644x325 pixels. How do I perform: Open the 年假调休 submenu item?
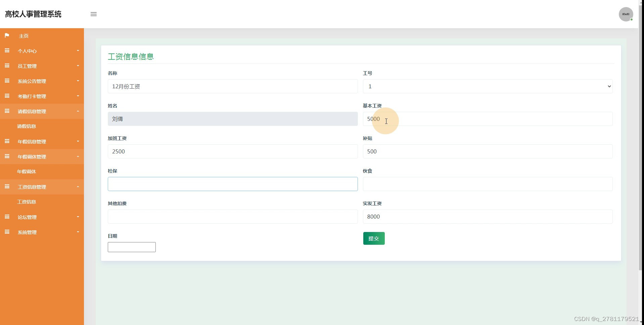[27, 172]
